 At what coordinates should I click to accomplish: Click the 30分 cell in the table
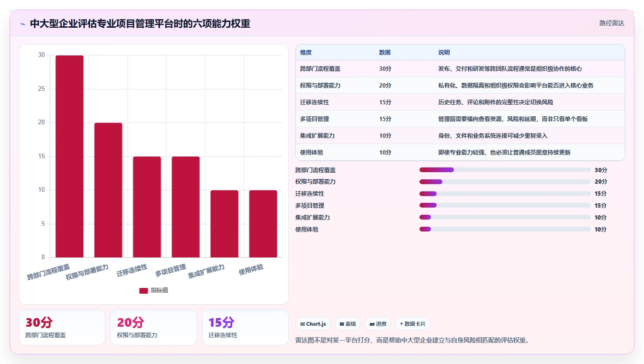click(385, 69)
